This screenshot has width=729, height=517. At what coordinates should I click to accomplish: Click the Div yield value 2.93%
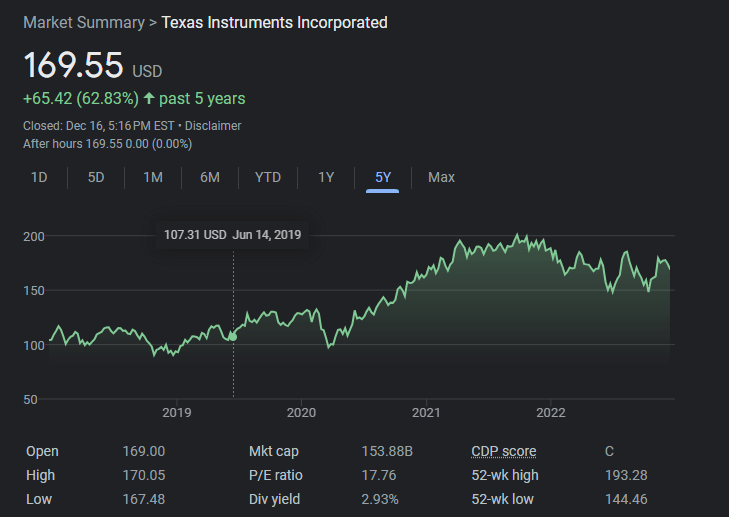coord(380,499)
